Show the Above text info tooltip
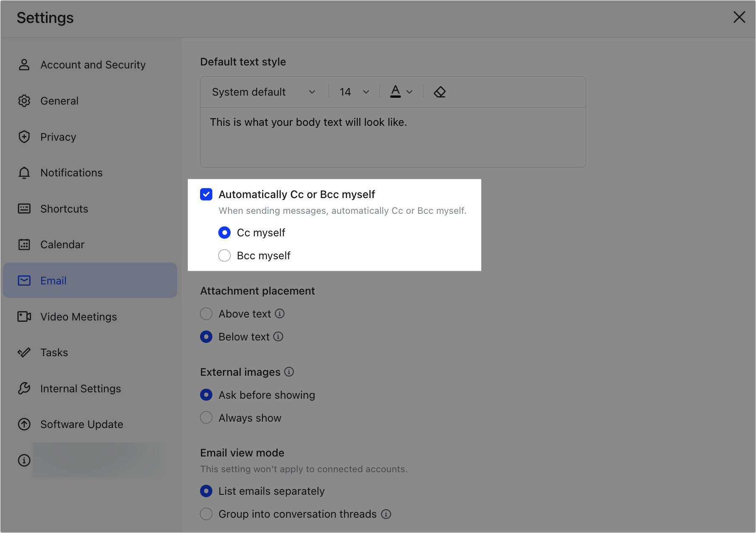756x533 pixels. click(279, 314)
